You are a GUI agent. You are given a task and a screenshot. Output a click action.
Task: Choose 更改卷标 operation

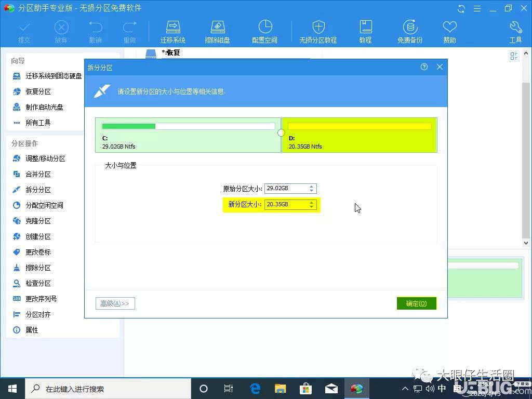point(32,252)
